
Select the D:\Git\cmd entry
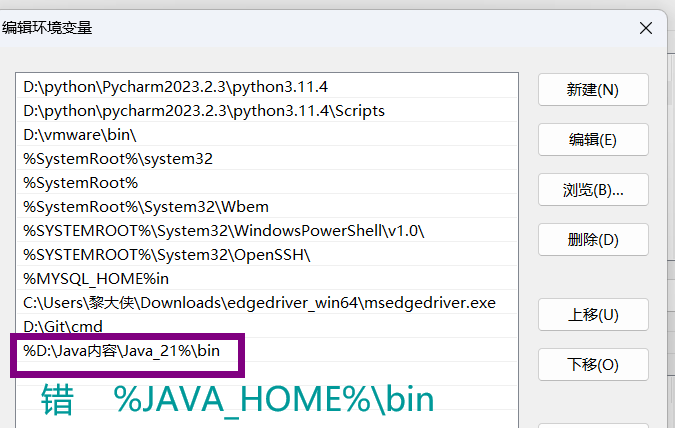pyautogui.click(x=266, y=327)
